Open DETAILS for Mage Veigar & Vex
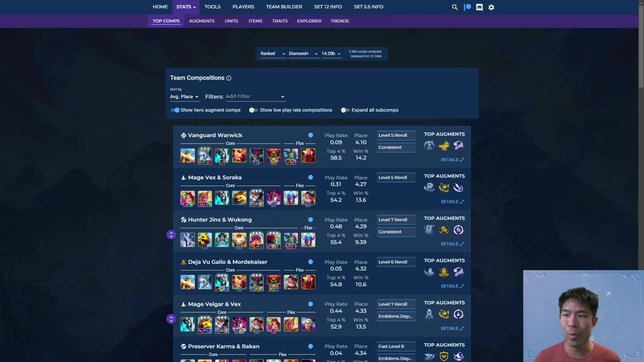 (x=452, y=328)
